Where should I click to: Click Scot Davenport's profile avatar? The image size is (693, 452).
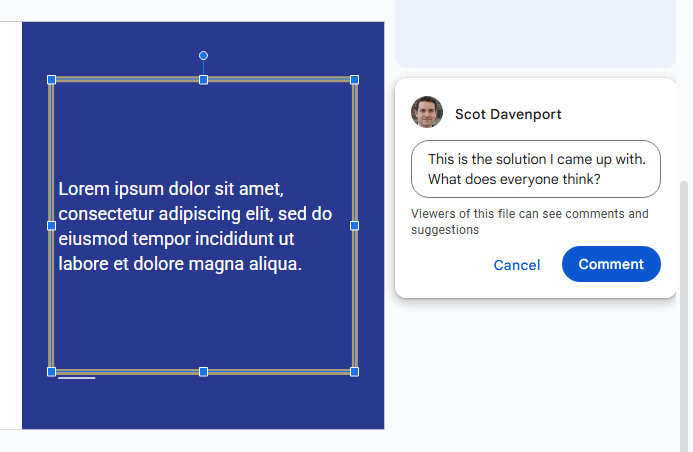(427, 113)
